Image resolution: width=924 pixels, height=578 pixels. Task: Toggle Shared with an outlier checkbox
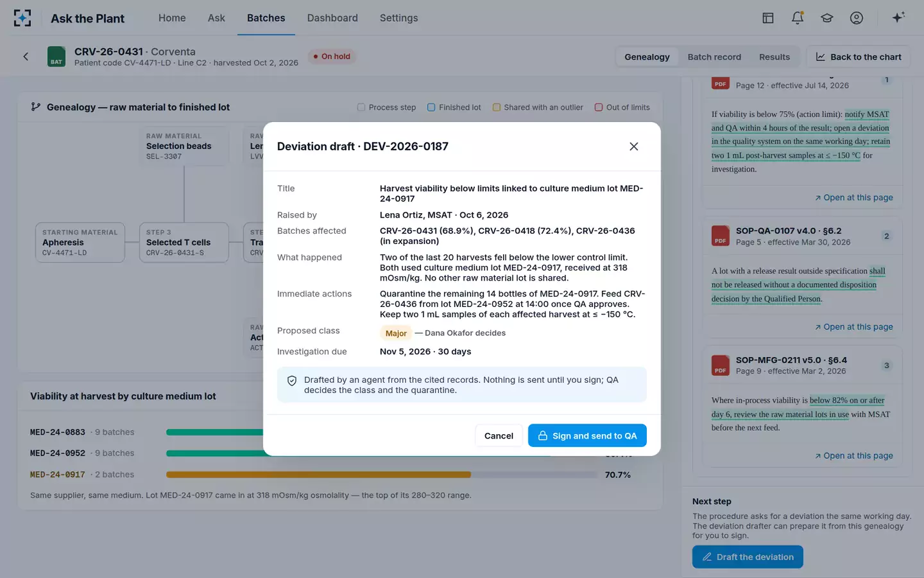(497, 107)
